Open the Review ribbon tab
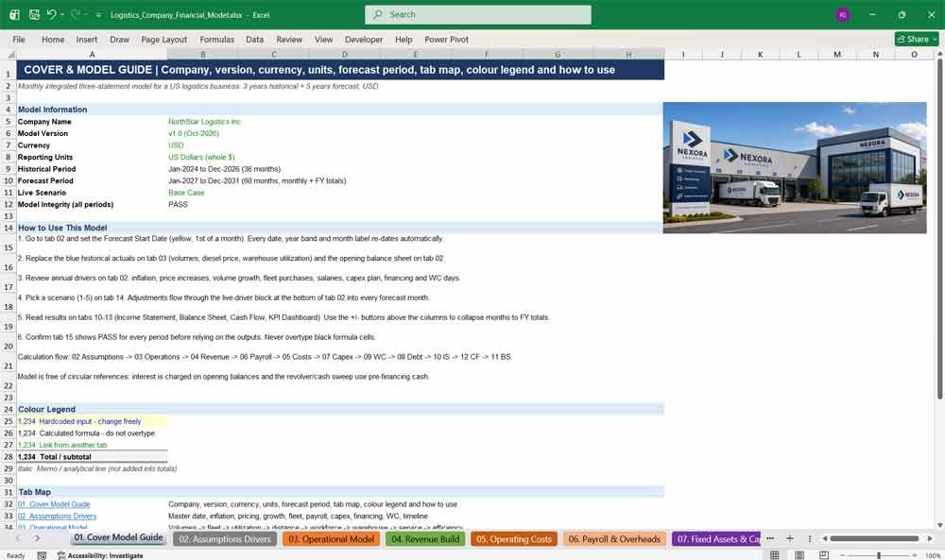The image size is (945, 560). pyautogui.click(x=289, y=39)
